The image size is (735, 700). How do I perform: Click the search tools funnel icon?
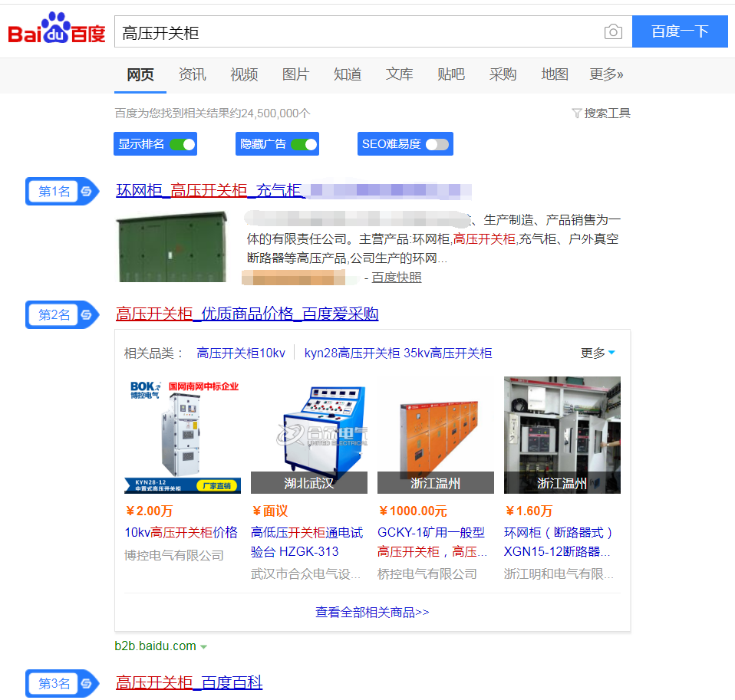point(576,113)
